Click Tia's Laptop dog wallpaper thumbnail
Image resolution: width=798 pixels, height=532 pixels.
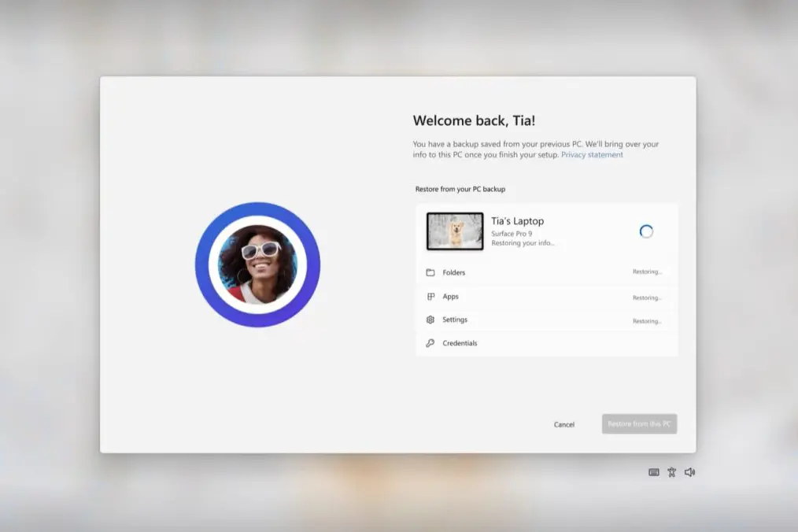[455, 231]
